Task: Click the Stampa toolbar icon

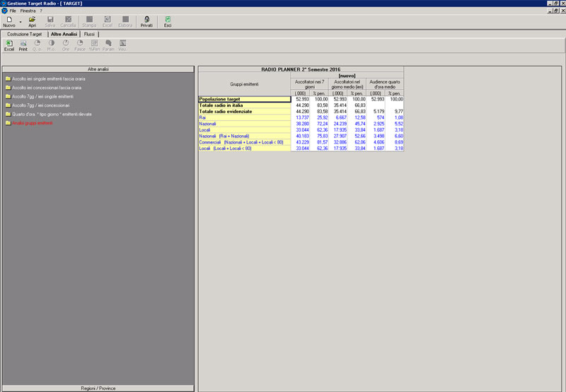Action: pyautogui.click(x=89, y=21)
